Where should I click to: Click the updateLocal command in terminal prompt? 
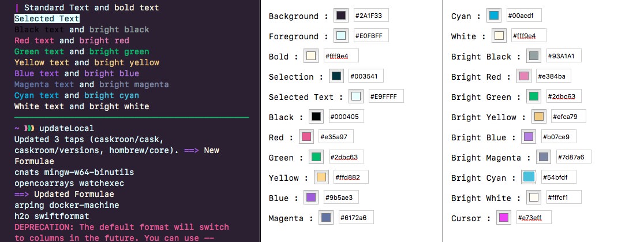66,128
